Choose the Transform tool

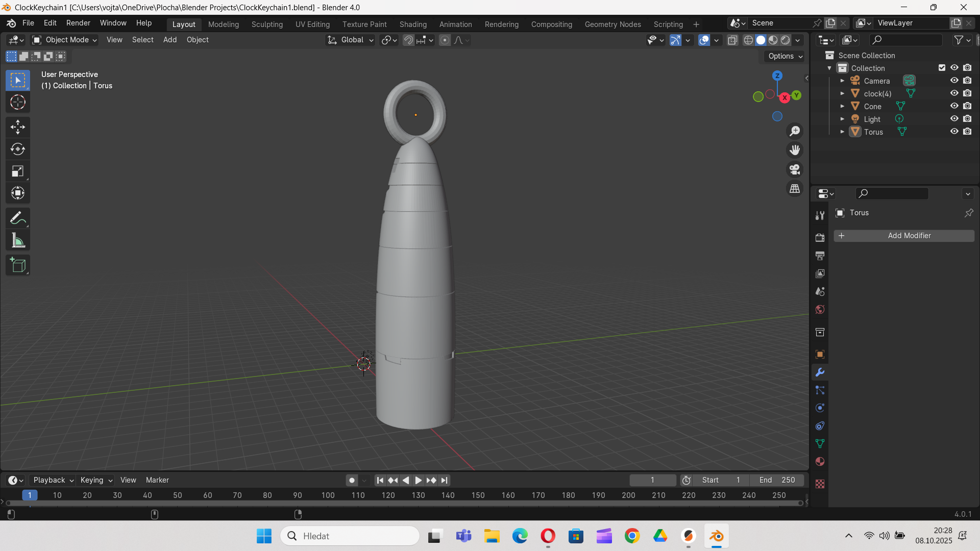click(x=18, y=193)
